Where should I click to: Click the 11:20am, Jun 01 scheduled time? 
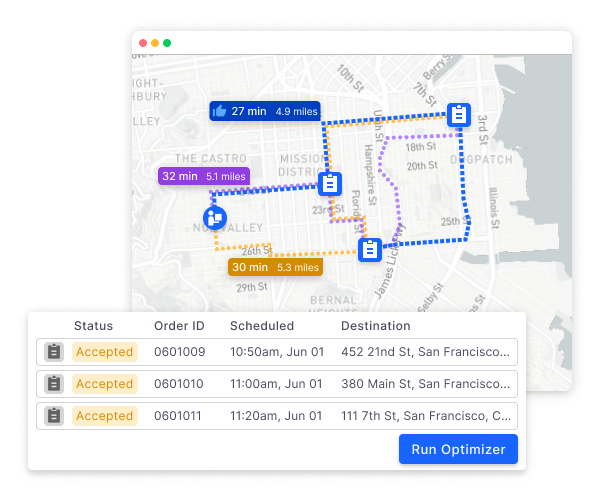click(271, 415)
